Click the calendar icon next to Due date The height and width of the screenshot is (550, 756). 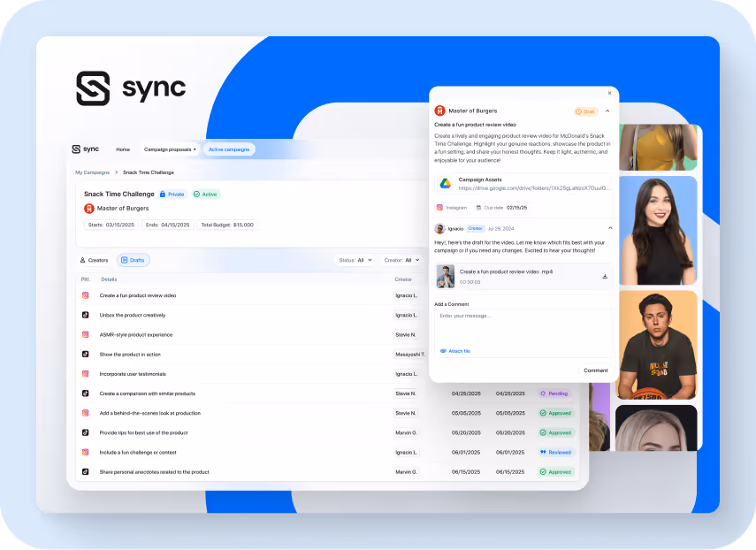pyautogui.click(x=478, y=208)
